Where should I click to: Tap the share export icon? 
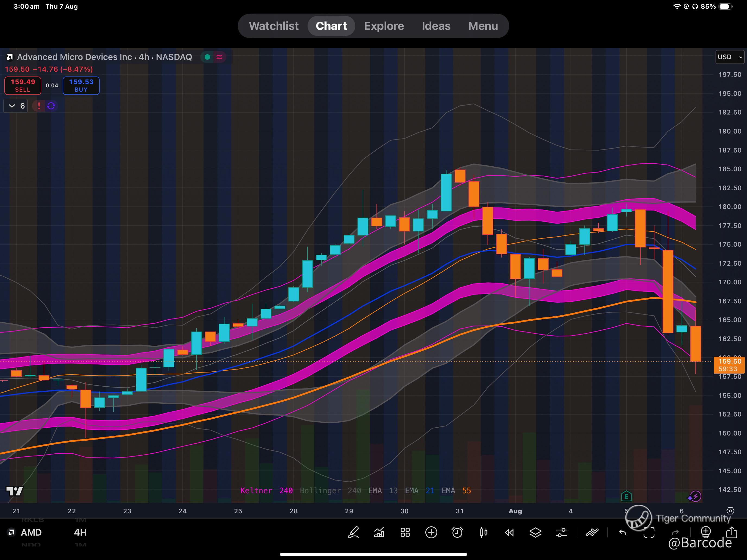pos(732,532)
